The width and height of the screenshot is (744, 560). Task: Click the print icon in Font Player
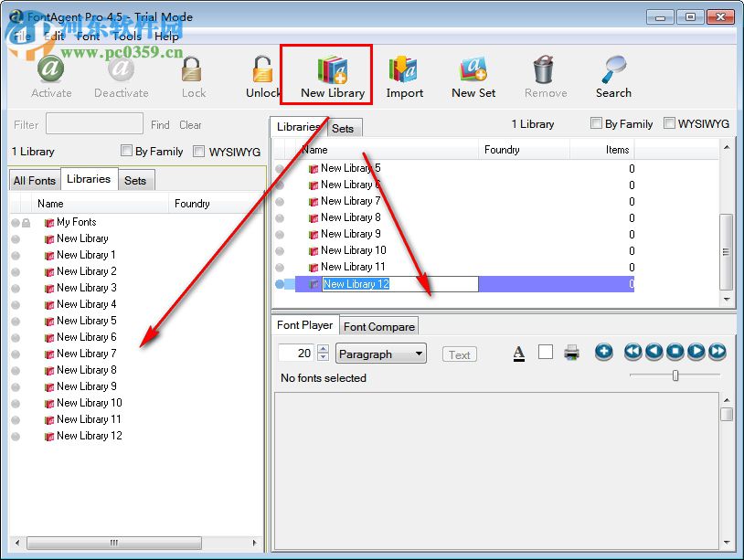point(570,353)
